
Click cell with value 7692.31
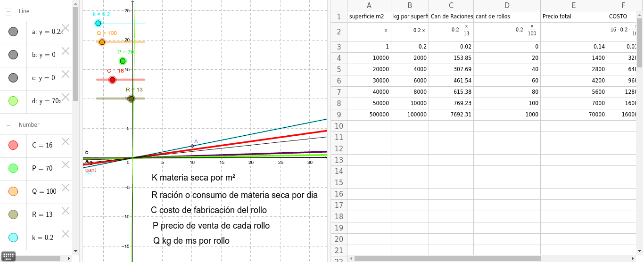pyautogui.click(x=451, y=115)
